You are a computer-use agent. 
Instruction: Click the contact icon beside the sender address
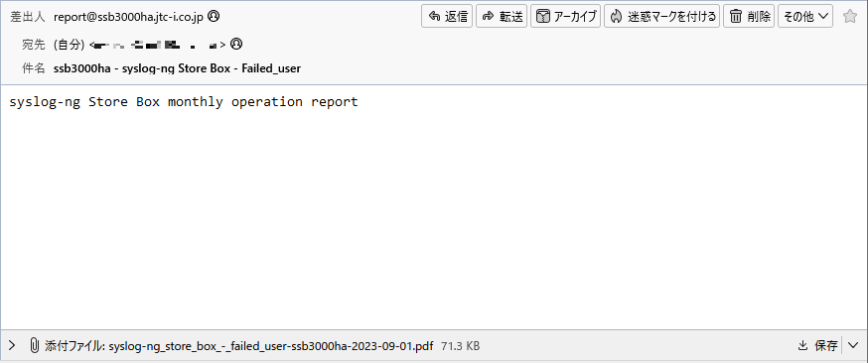[215, 16]
